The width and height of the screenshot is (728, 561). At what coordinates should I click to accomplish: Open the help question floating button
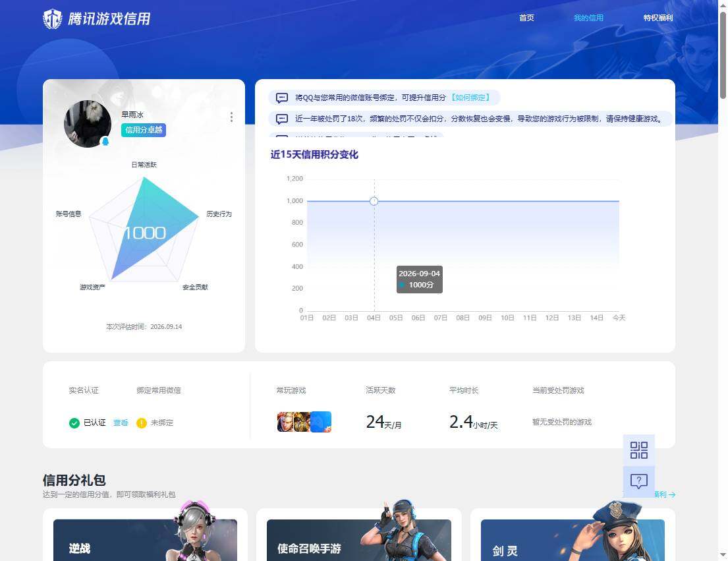[639, 482]
